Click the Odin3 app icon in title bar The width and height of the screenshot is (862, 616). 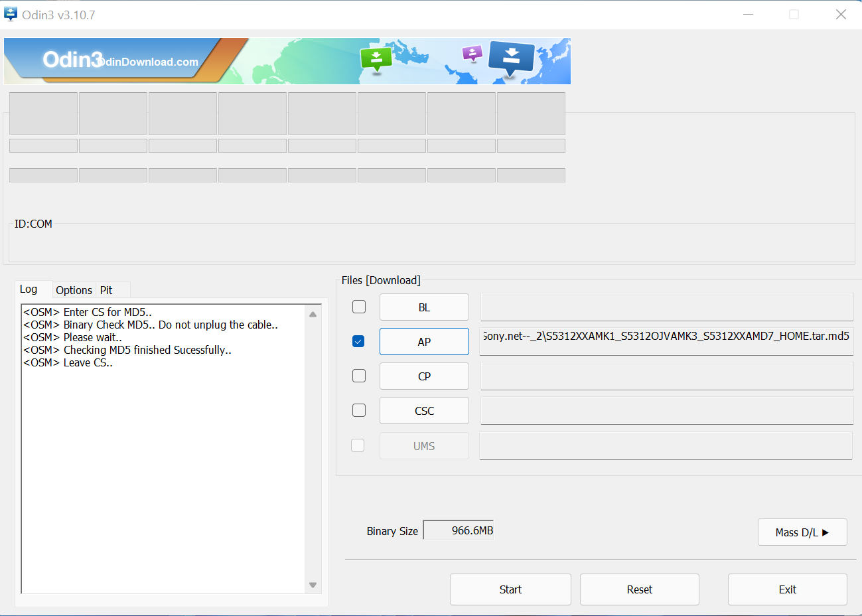11,14
